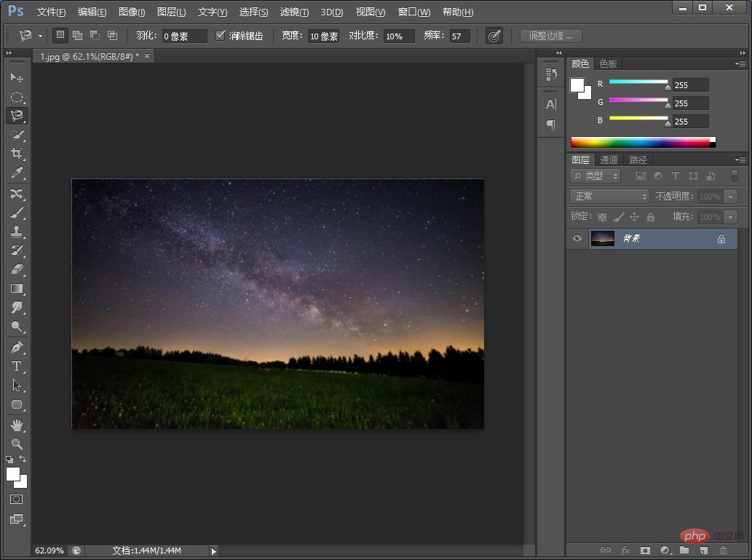Open the opacity 不透明度 dropdown arrow
This screenshot has width=752, height=560.
(730, 197)
